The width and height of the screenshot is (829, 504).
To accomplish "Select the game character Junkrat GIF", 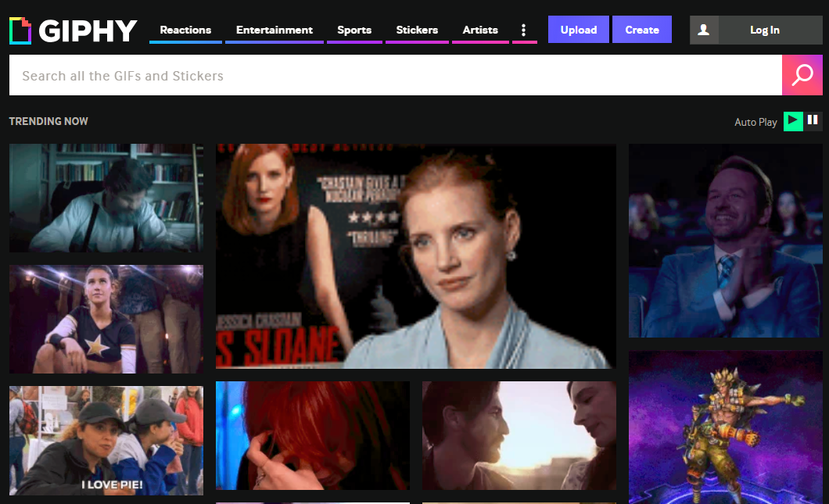I will pyautogui.click(x=725, y=427).
